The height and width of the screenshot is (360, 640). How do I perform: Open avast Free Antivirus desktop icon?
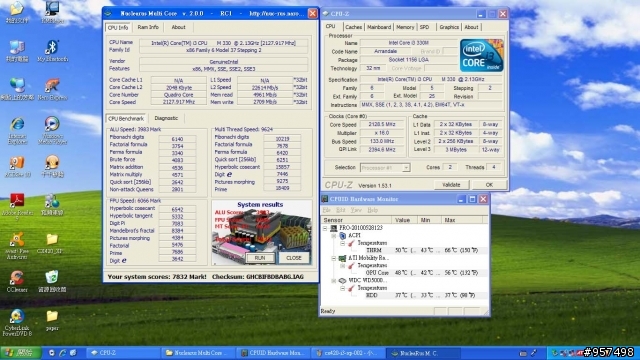(17, 245)
